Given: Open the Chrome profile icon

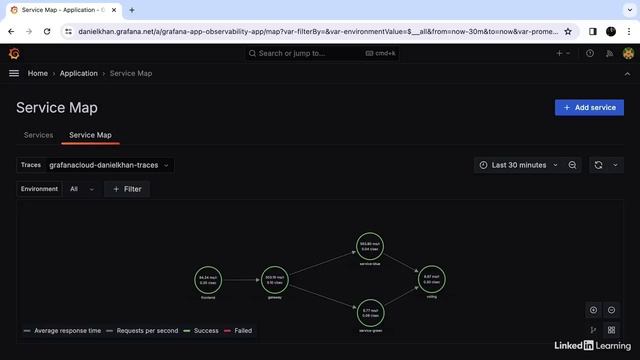Looking at the screenshot, I should (x=611, y=31).
